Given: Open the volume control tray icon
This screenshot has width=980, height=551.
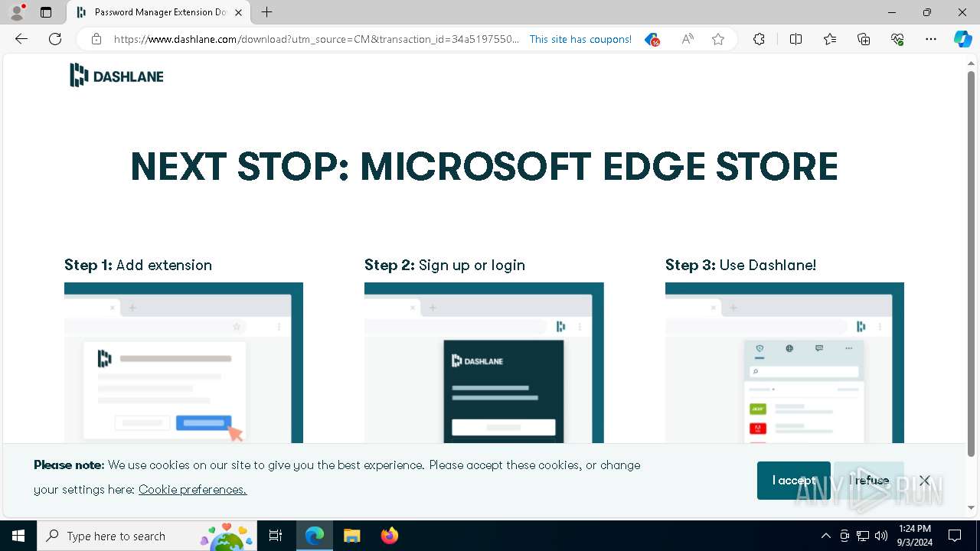Looking at the screenshot, I should pyautogui.click(x=881, y=536).
